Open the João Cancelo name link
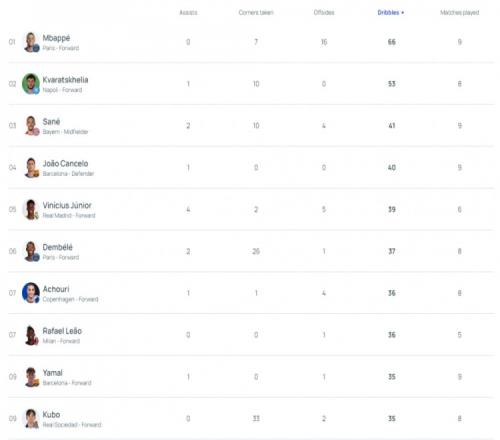500x440 pixels. pyautogui.click(x=65, y=164)
